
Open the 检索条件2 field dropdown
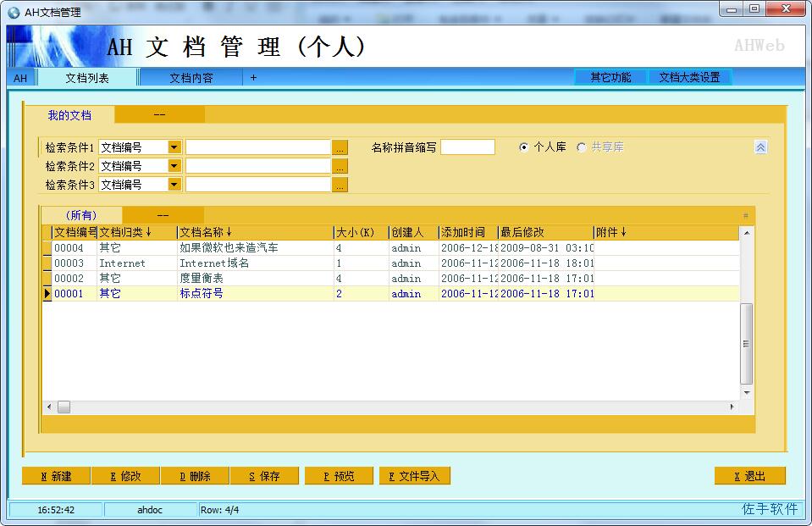(x=174, y=165)
